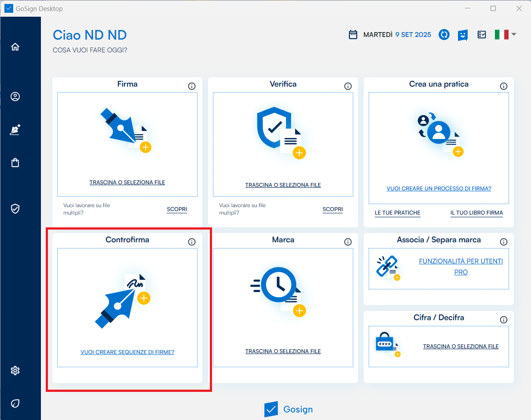This screenshot has width=531, height=420.
Task: Click the shield check sidebar icon
Action: [15, 208]
